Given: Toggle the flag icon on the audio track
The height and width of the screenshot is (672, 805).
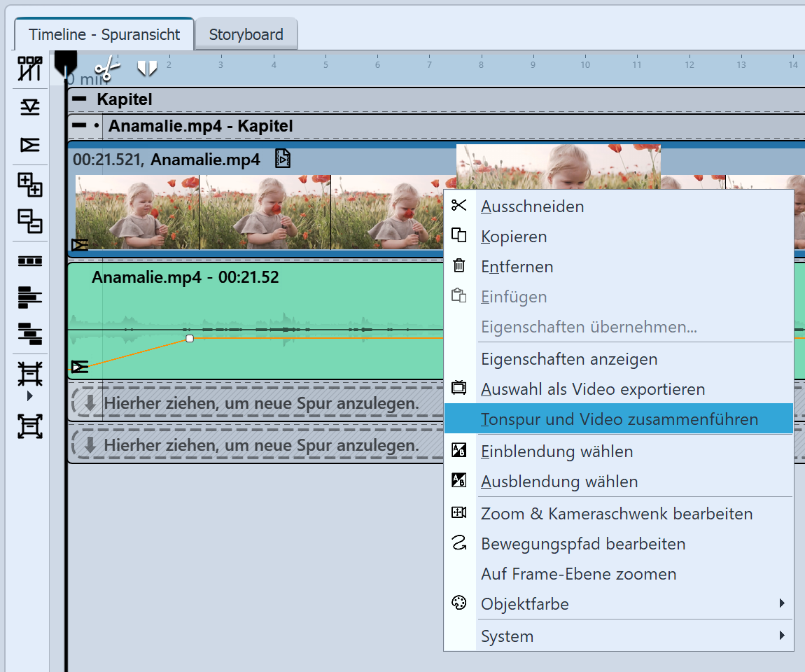Looking at the screenshot, I should [x=80, y=367].
